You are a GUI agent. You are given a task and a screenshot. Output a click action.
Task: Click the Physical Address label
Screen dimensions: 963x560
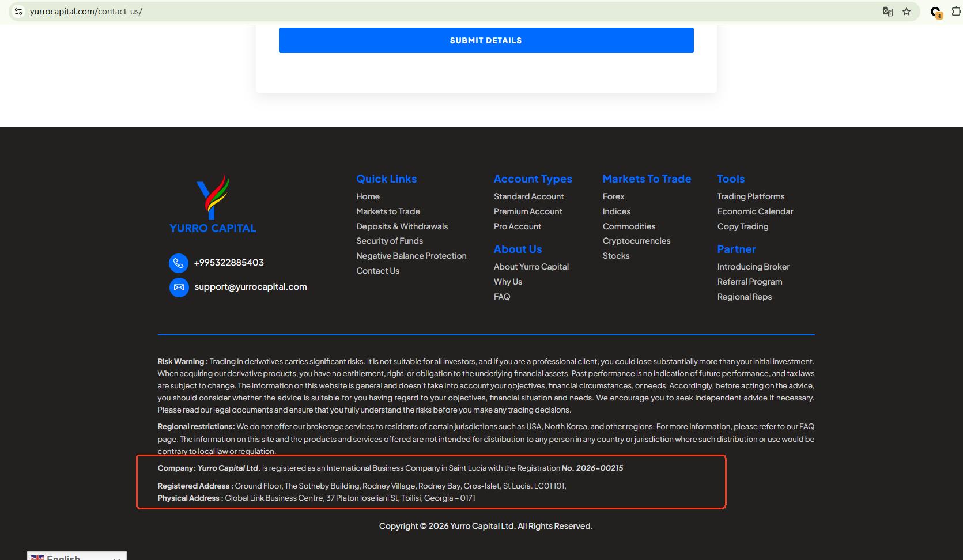click(190, 498)
